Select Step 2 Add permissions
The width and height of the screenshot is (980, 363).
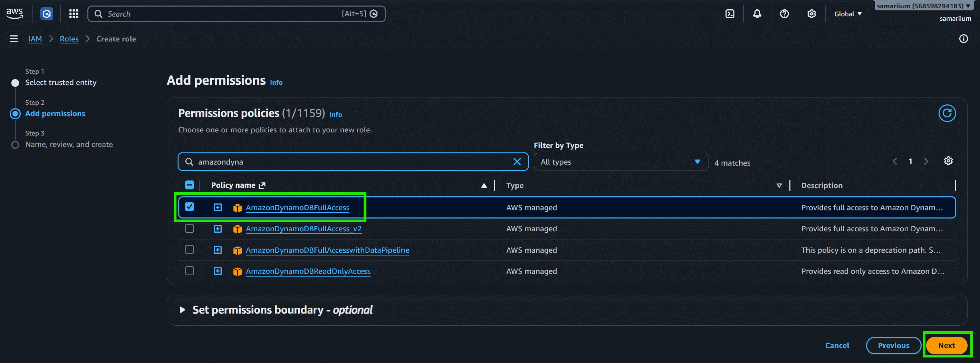tap(55, 113)
